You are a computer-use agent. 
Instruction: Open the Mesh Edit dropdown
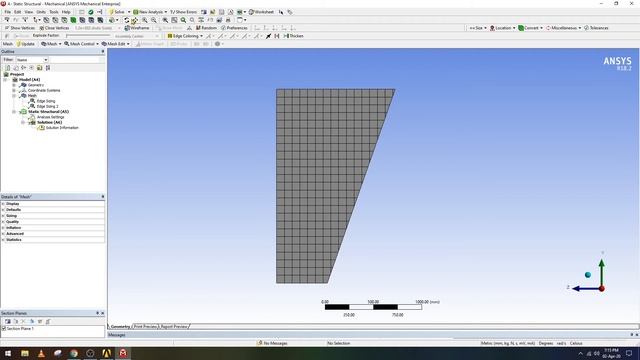pos(116,44)
